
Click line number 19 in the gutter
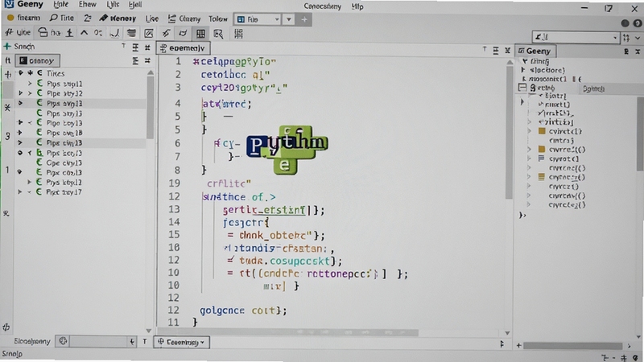point(175,183)
